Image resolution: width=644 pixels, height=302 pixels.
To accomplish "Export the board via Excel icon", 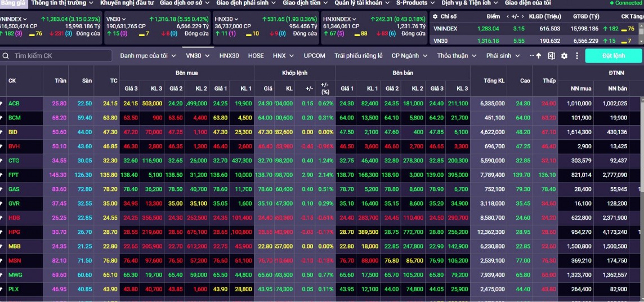I will (551, 56).
